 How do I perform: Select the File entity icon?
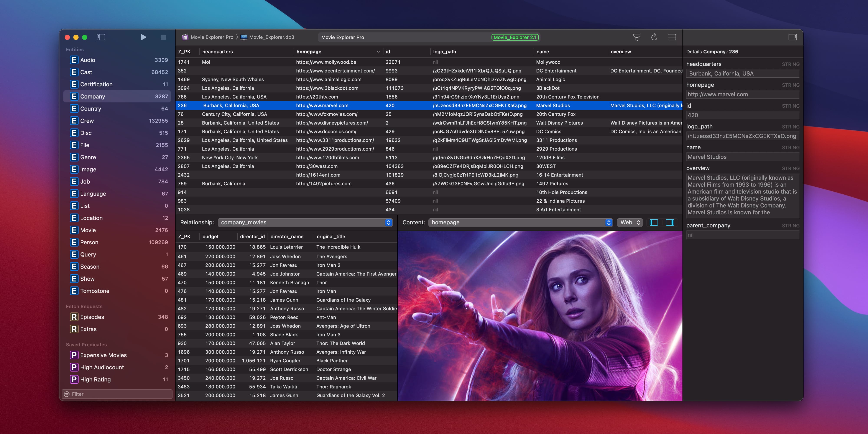point(74,145)
